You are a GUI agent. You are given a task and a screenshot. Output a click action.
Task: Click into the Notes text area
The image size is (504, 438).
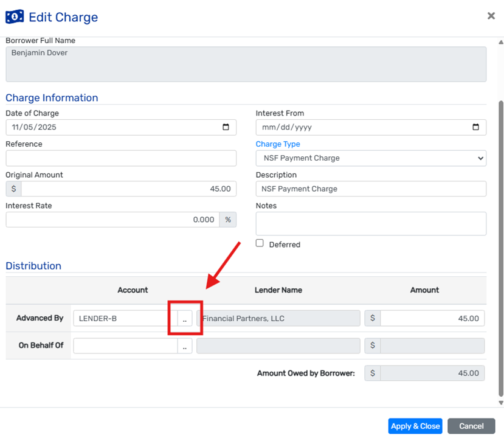point(371,223)
